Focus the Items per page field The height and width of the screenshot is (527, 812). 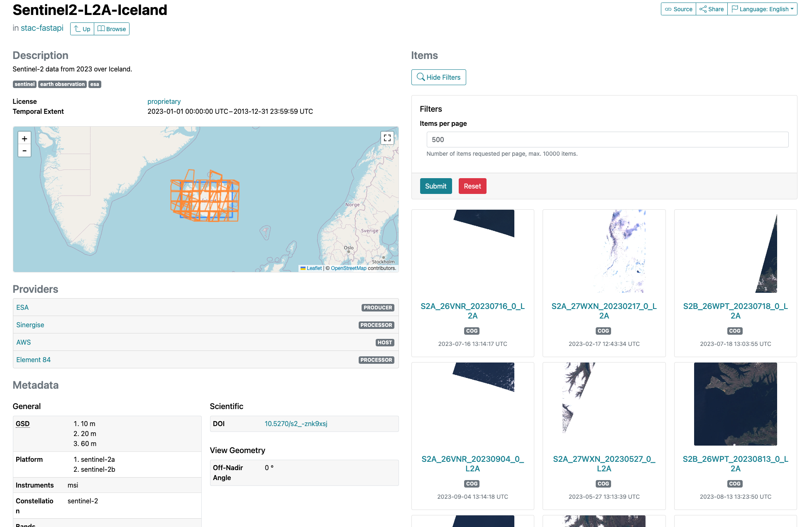(x=607, y=140)
